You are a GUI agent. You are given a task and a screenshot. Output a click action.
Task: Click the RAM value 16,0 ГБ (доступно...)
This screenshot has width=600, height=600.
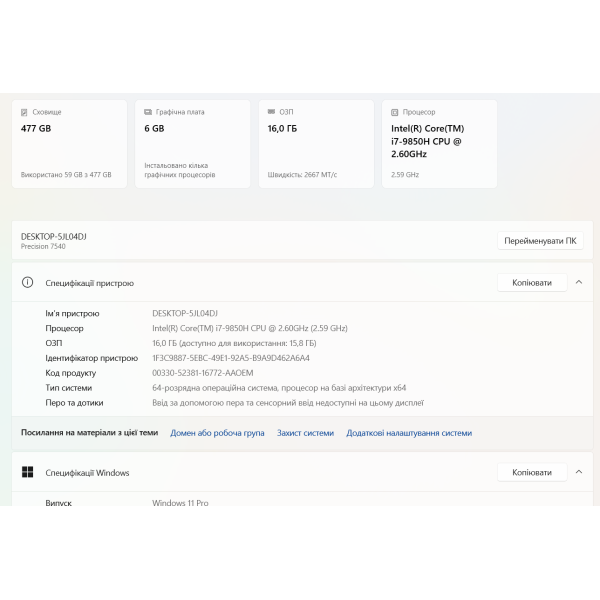pos(234,343)
